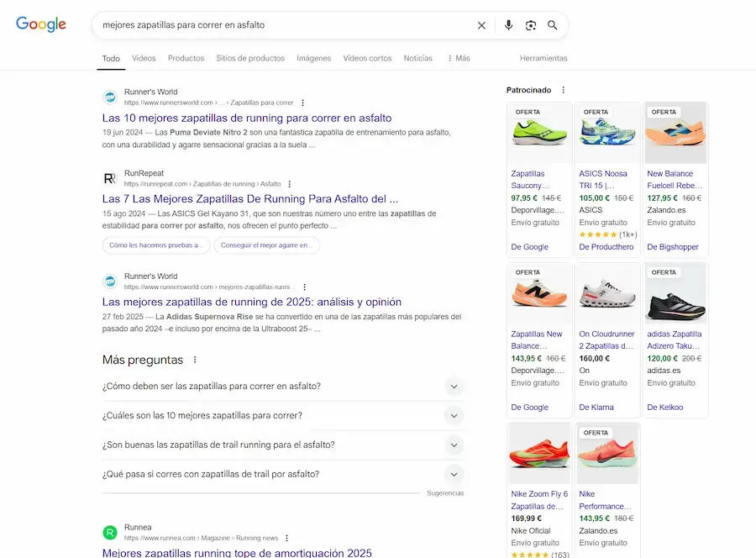Open 'On Cloudrunner 2 Zapatillas' product title

(x=606, y=340)
